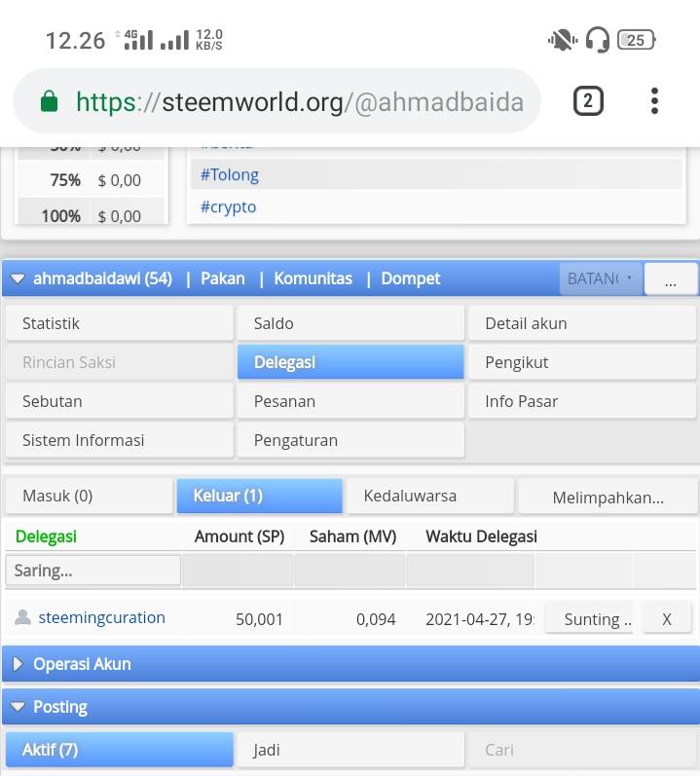Select the Aktif (7) posts tab
Screen dimensions: 700x776
119,750
